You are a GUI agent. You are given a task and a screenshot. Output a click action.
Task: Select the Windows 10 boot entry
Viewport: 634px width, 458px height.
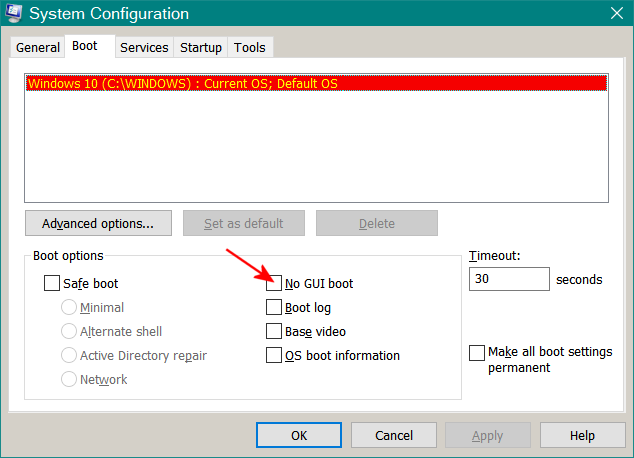(317, 83)
